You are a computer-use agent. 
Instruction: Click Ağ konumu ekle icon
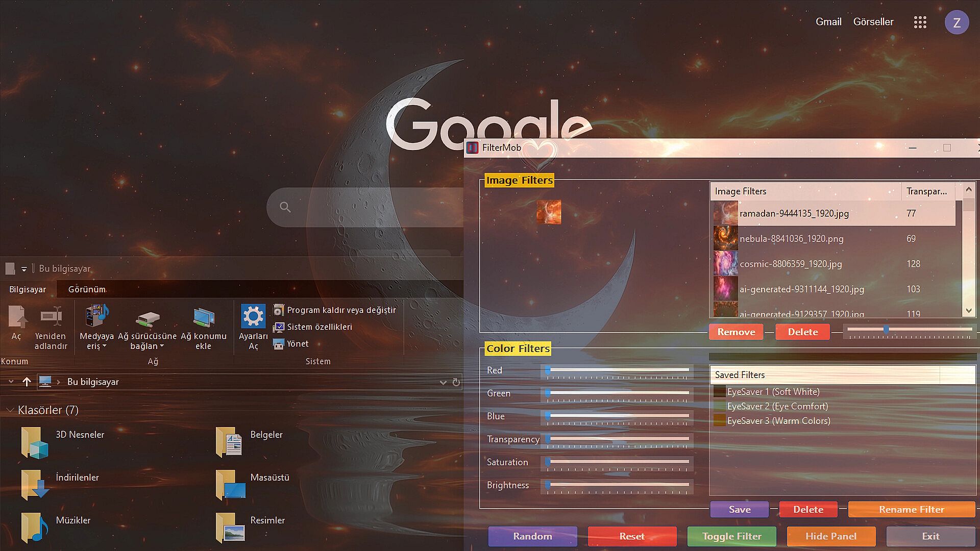click(203, 317)
